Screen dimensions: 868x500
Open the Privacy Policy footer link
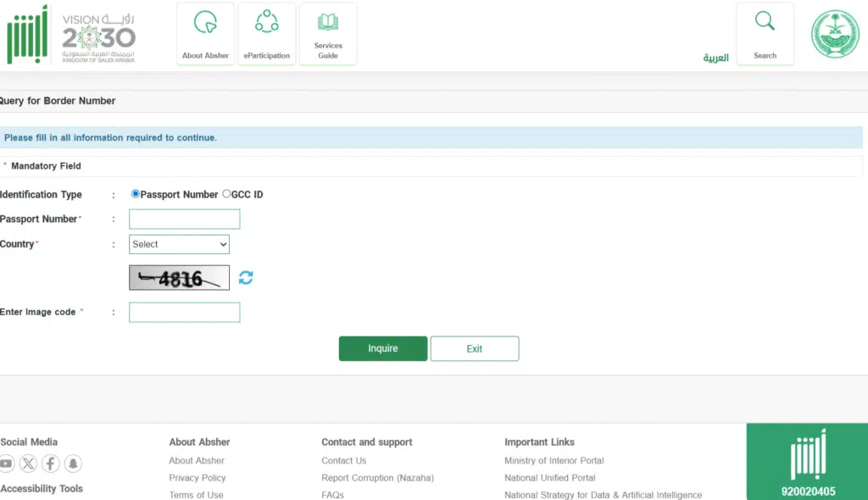[197, 478]
